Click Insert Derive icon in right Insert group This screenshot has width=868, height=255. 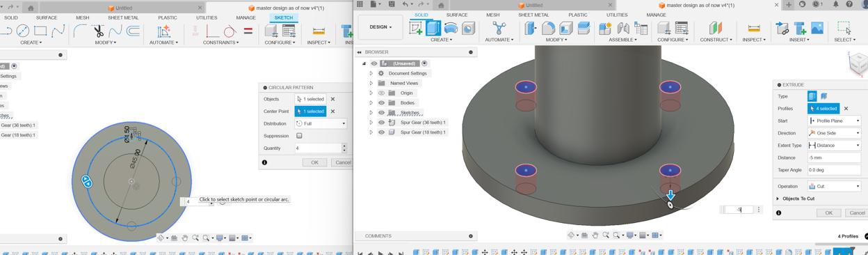coord(782,29)
